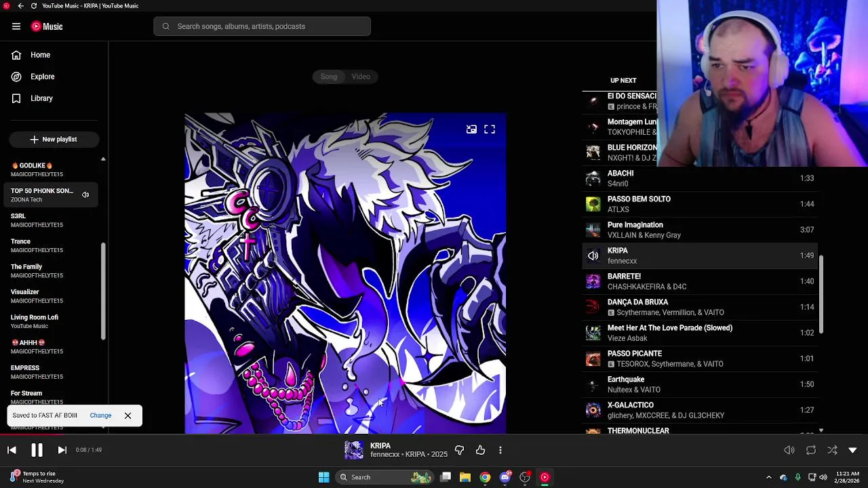Open the 11:21 AM clock calendar
The height and width of the screenshot is (488, 868).
tap(848, 477)
